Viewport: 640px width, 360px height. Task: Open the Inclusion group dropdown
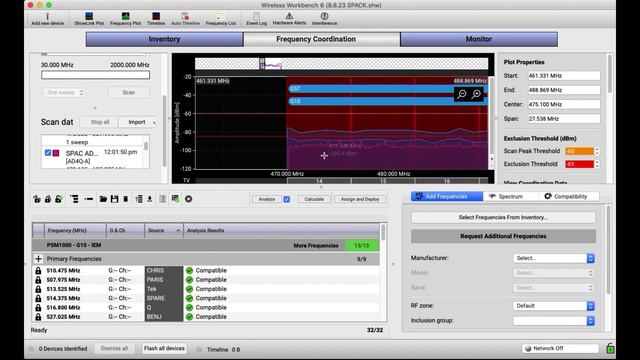(553, 321)
